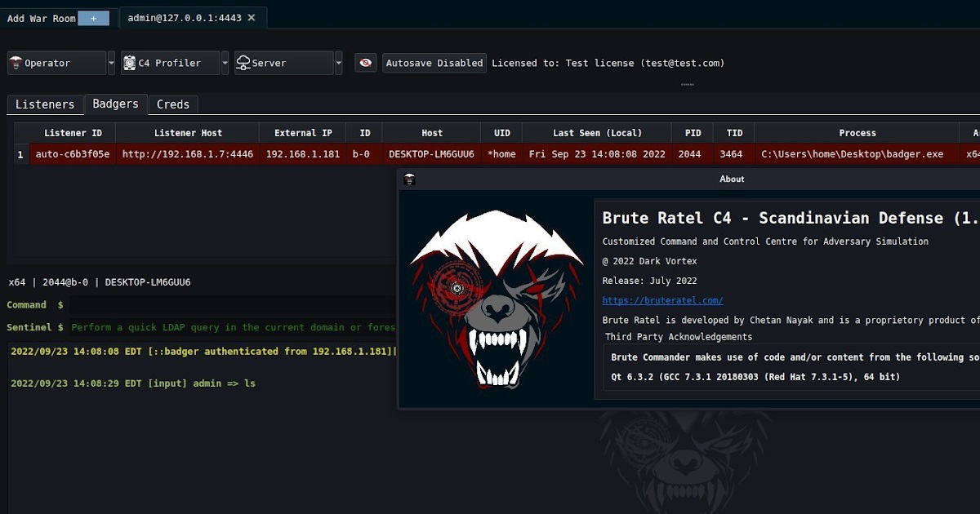980x514 pixels.
Task: Open the C4 Profiler dropdown arrow
Action: [x=225, y=63]
